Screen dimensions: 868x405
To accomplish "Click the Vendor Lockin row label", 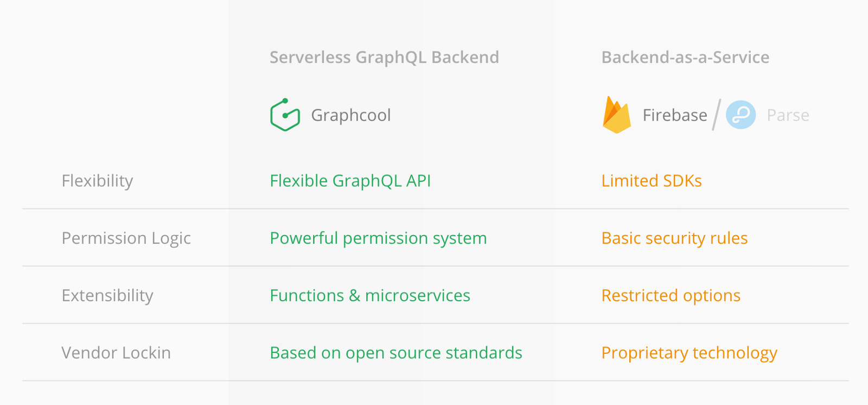I will coord(116,353).
